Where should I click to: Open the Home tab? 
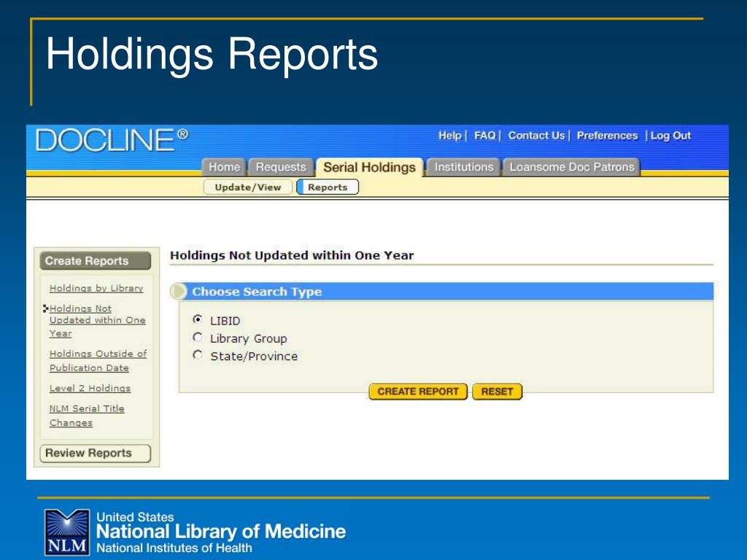pyautogui.click(x=224, y=167)
